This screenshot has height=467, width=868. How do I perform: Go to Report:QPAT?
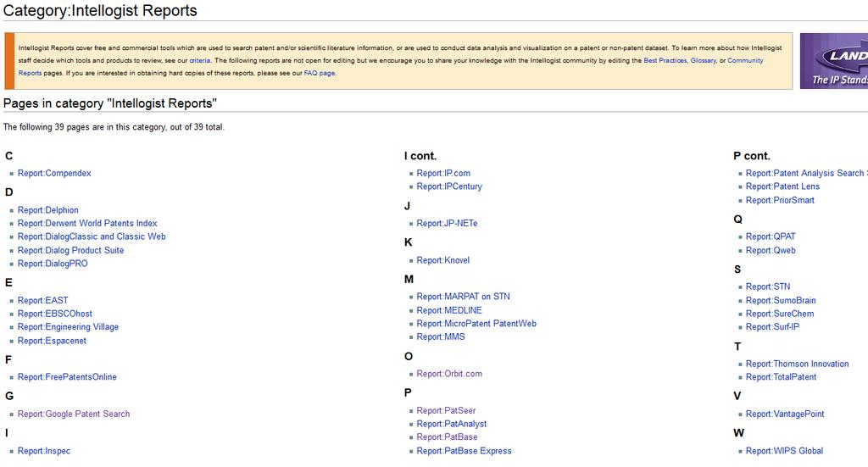[771, 236]
